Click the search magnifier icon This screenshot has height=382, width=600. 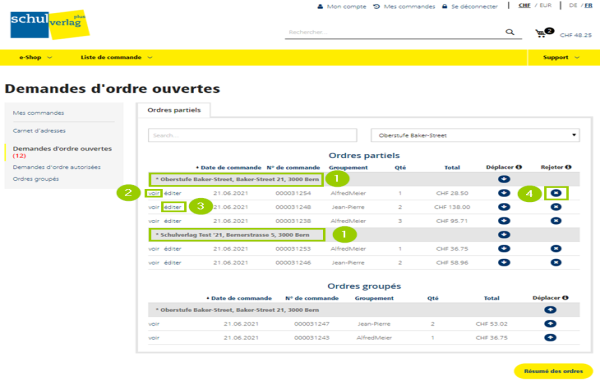pos(510,32)
